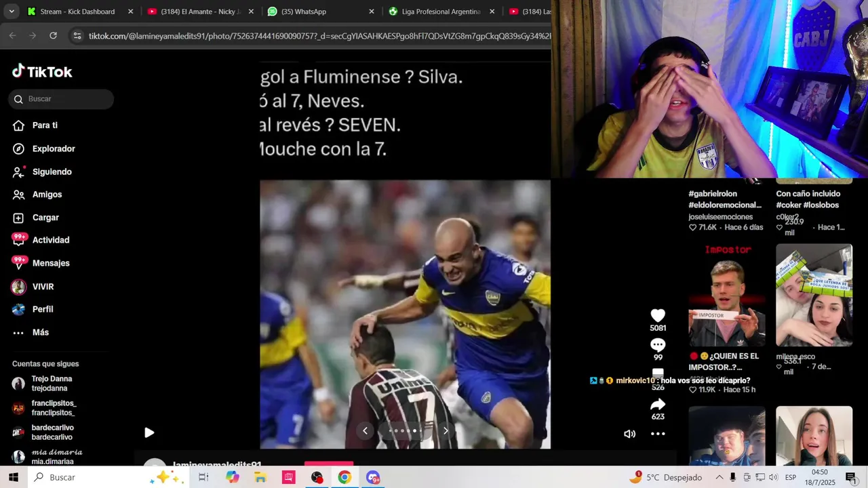
Task: Open the three-dot post options
Action: pos(658,434)
